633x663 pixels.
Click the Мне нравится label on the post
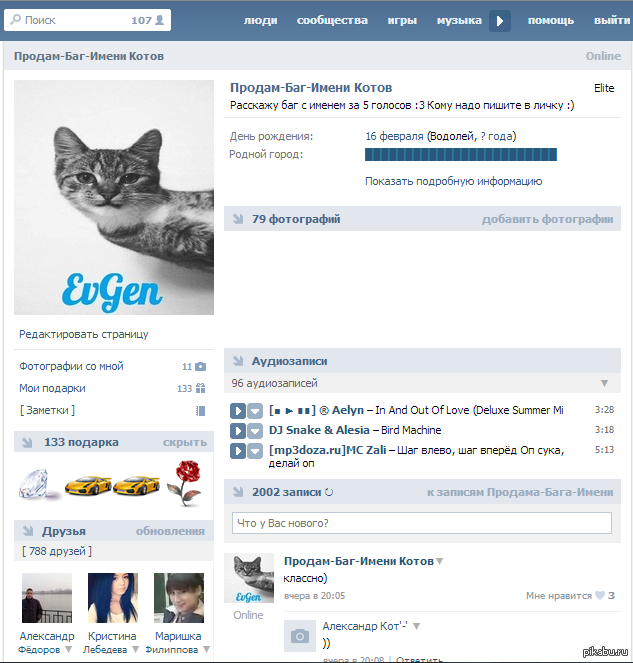pyautogui.click(x=559, y=596)
